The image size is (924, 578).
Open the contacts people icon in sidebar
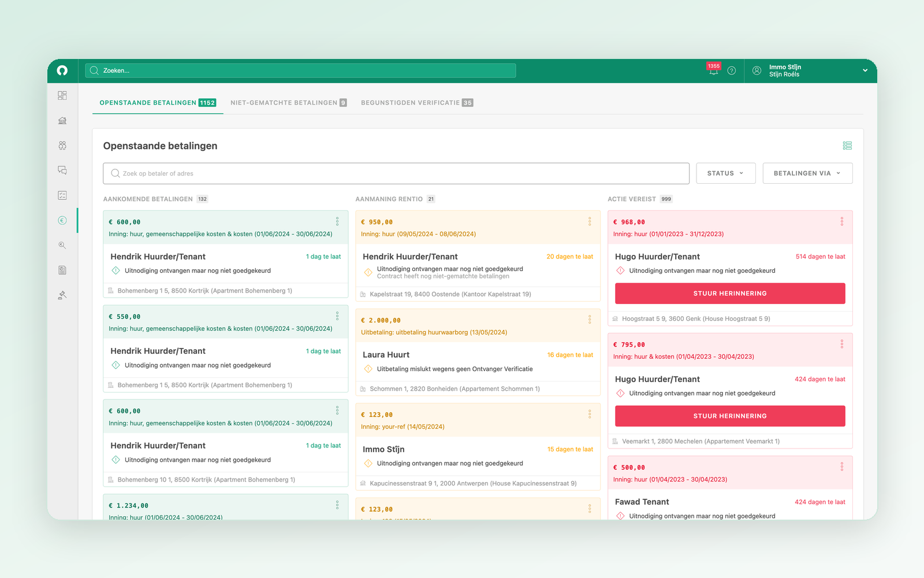coord(62,145)
